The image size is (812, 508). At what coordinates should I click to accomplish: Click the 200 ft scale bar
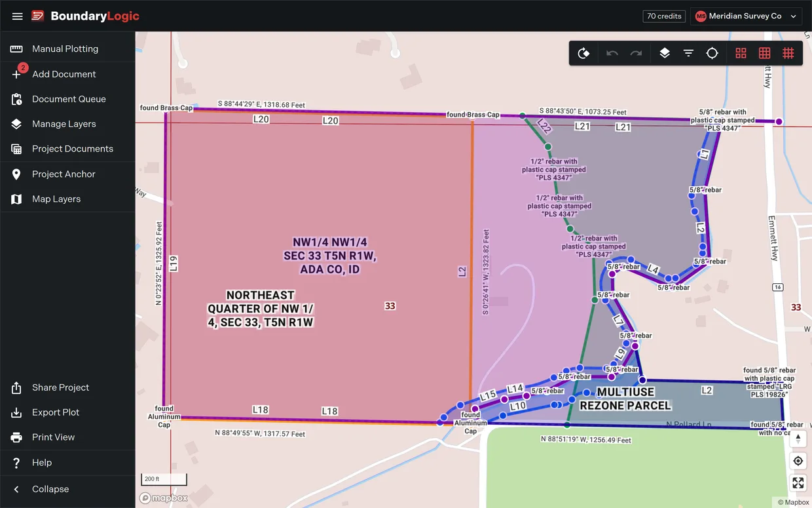(164, 479)
